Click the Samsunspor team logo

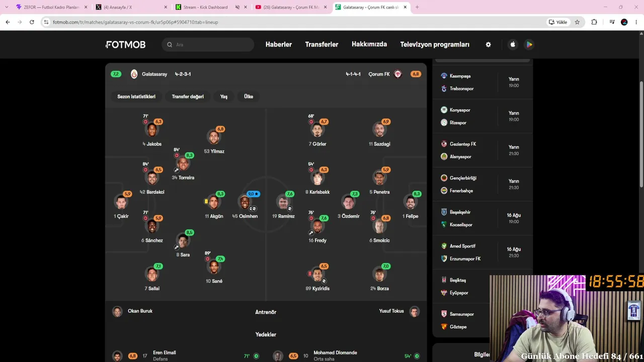(444, 314)
